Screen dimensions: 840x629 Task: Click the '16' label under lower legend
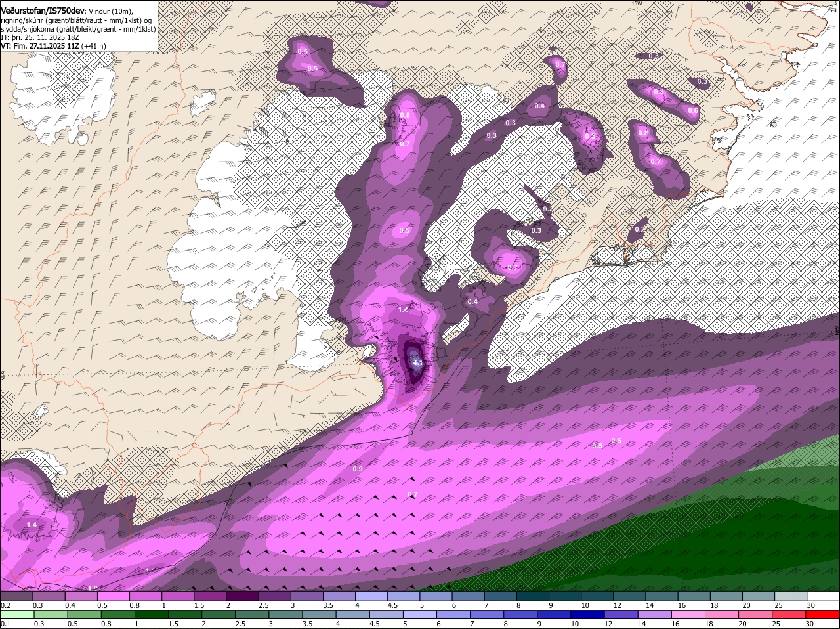pos(677,624)
